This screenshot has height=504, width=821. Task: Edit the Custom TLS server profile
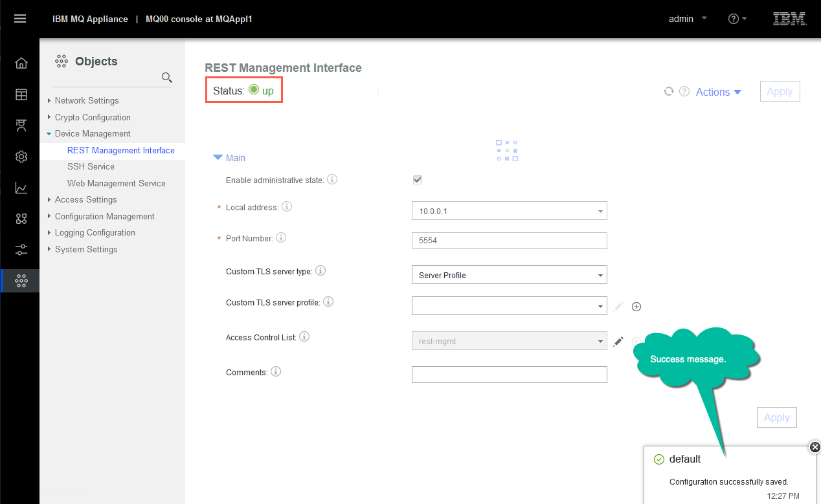click(619, 307)
